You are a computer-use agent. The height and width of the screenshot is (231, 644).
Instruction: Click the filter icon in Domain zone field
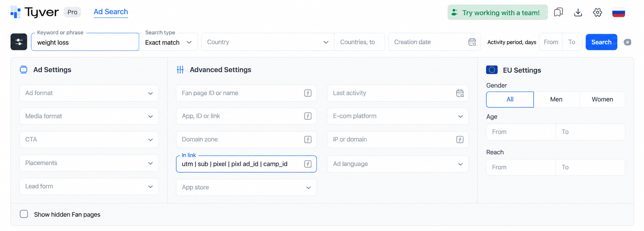tap(308, 140)
